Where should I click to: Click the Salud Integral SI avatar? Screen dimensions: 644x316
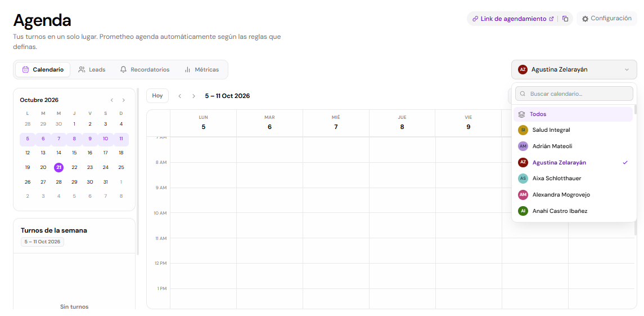point(523,130)
